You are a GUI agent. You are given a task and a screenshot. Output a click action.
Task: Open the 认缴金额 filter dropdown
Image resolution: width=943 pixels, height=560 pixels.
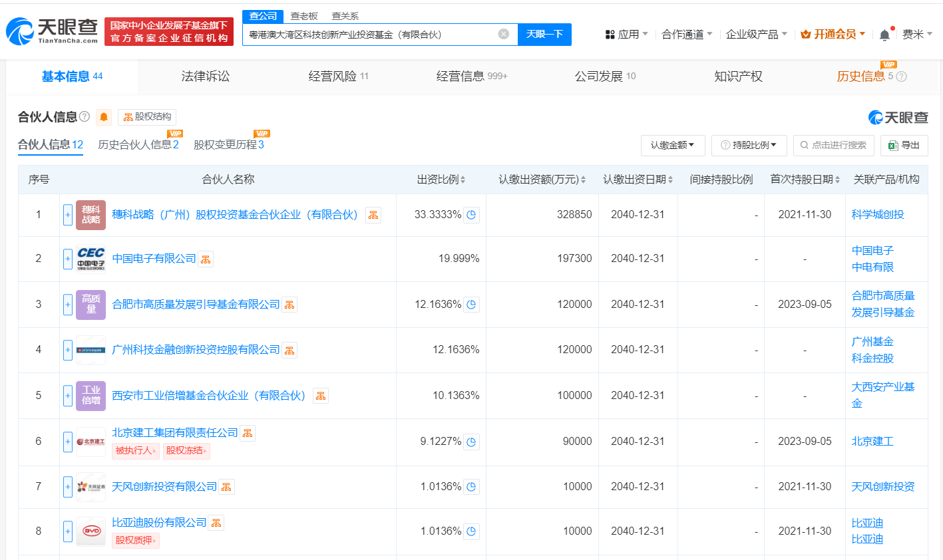(x=672, y=145)
